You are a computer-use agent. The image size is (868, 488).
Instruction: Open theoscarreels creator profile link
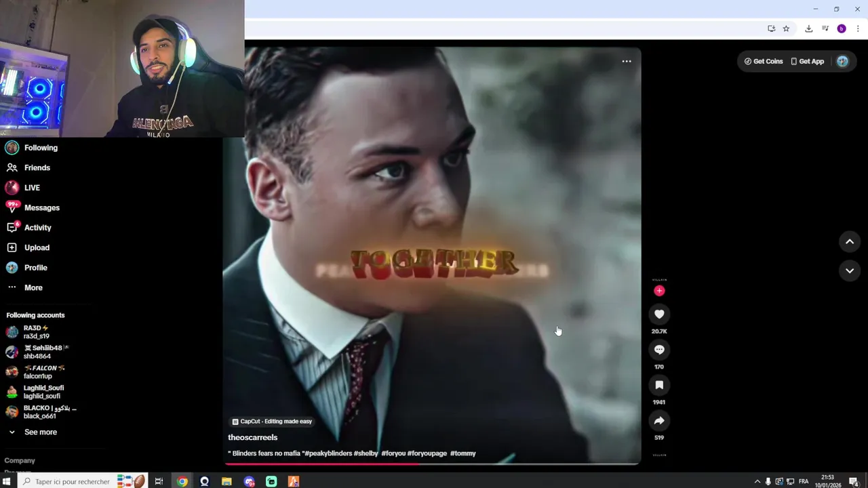(x=252, y=438)
